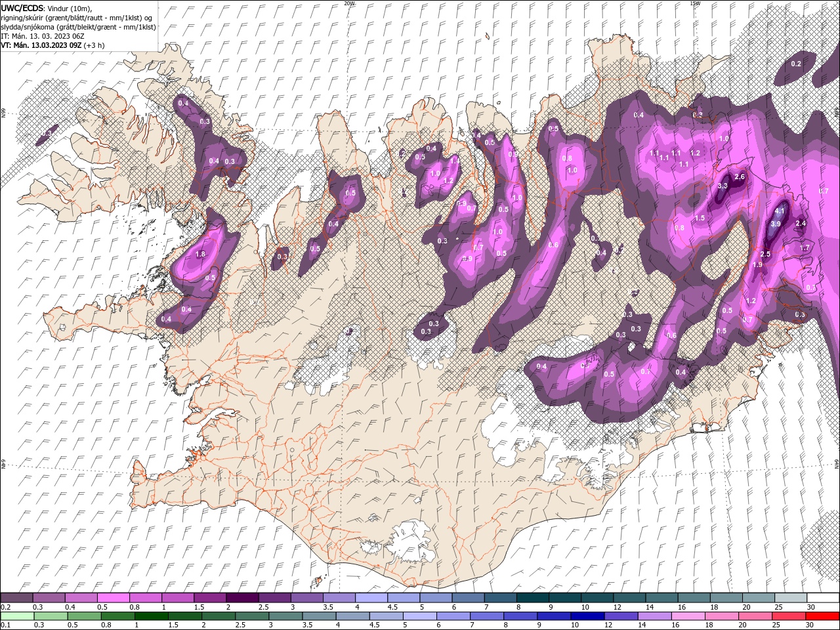
Task: Click the dark mauve swatch between legend 0.2 and 0.3
Action: 16,598
